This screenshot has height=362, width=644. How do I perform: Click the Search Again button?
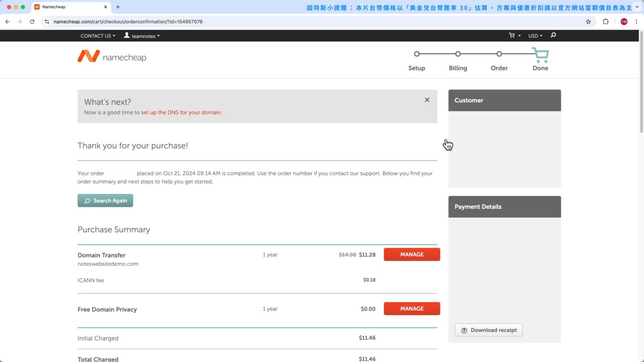coord(105,200)
